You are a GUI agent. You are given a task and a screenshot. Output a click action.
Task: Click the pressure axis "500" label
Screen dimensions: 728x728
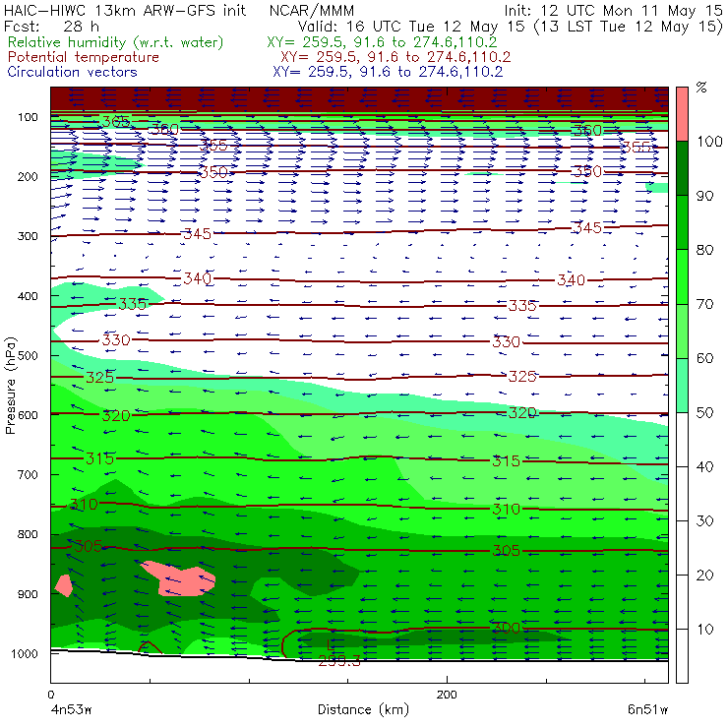28,356
